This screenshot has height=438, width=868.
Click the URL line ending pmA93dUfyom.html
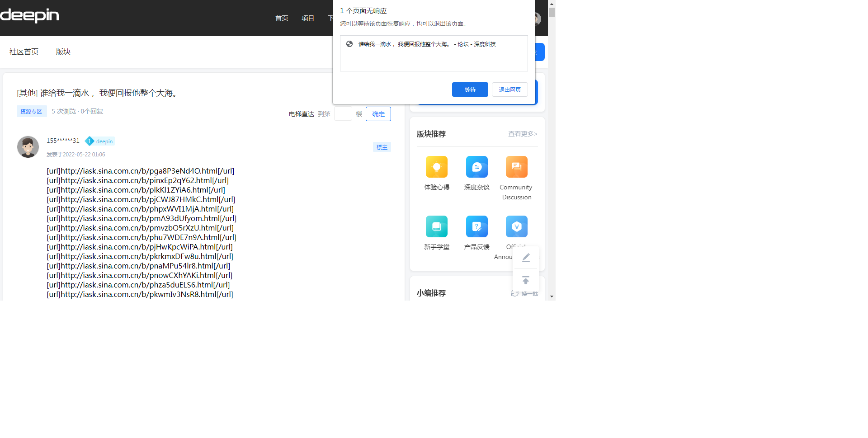tap(142, 218)
